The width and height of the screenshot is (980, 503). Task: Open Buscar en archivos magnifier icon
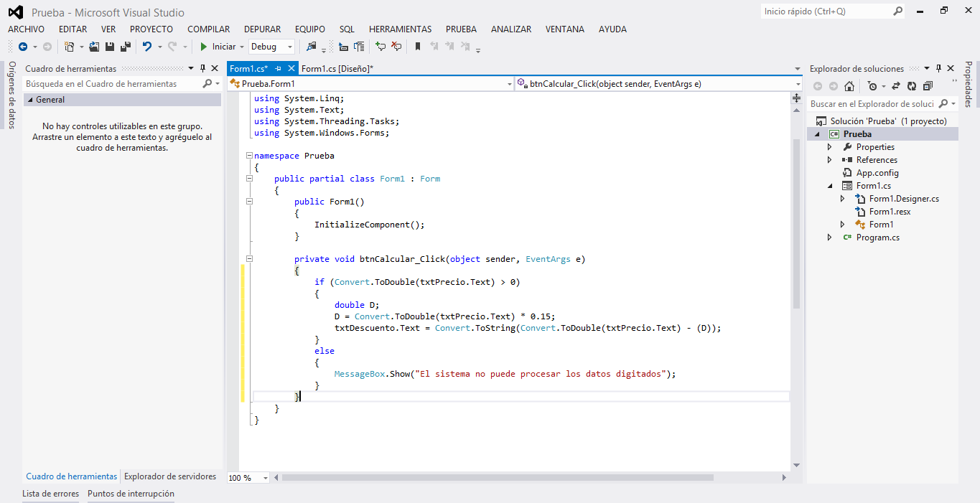[312, 46]
